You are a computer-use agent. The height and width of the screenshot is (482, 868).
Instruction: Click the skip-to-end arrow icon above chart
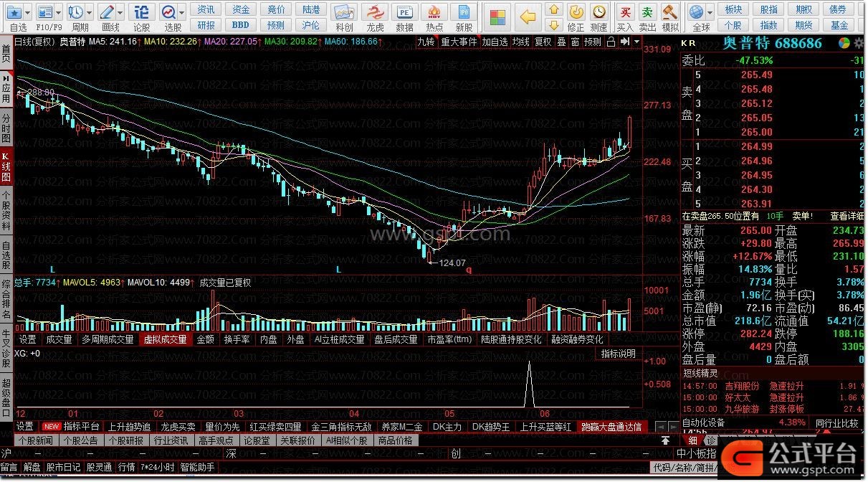pyautogui.click(x=624, y=42)
